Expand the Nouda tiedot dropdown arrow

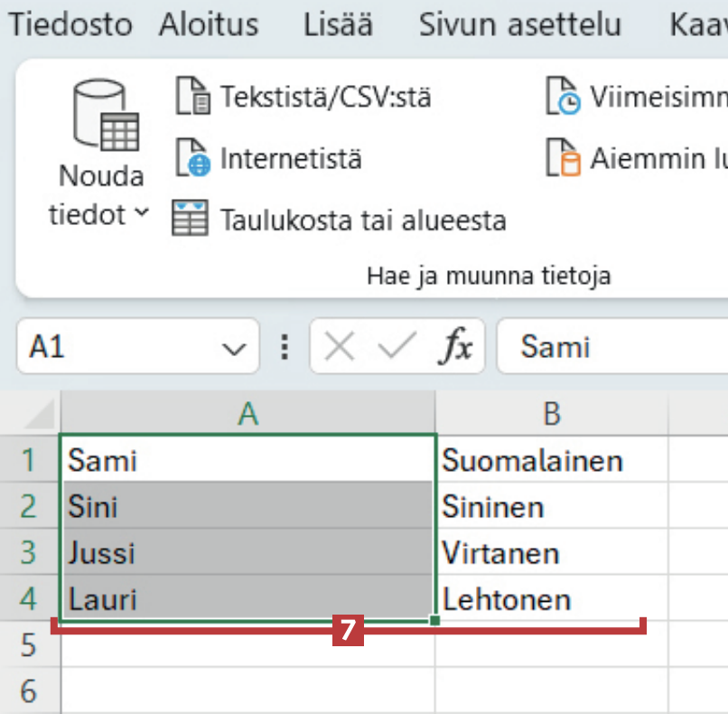(141, 215)
